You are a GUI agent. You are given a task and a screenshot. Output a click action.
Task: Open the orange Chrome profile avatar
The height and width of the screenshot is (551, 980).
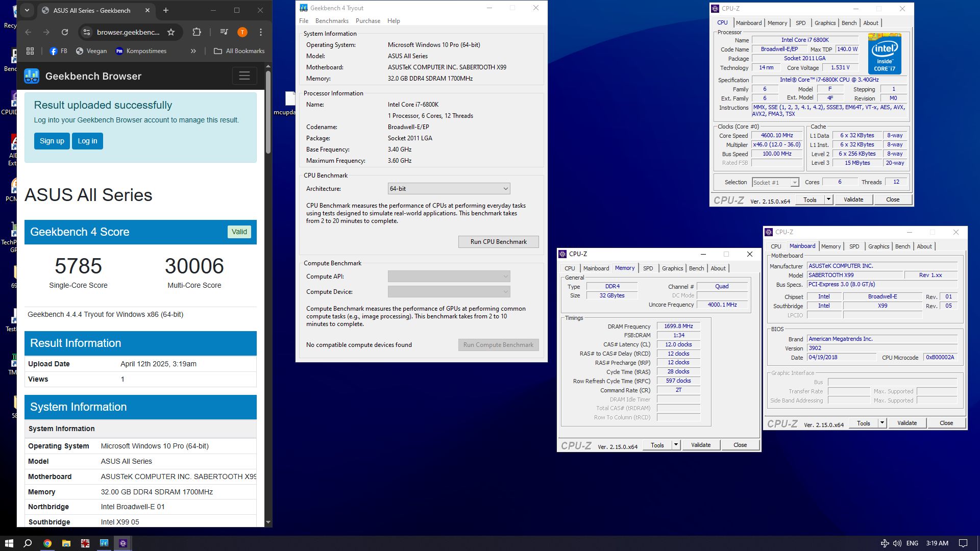(242, 32)
